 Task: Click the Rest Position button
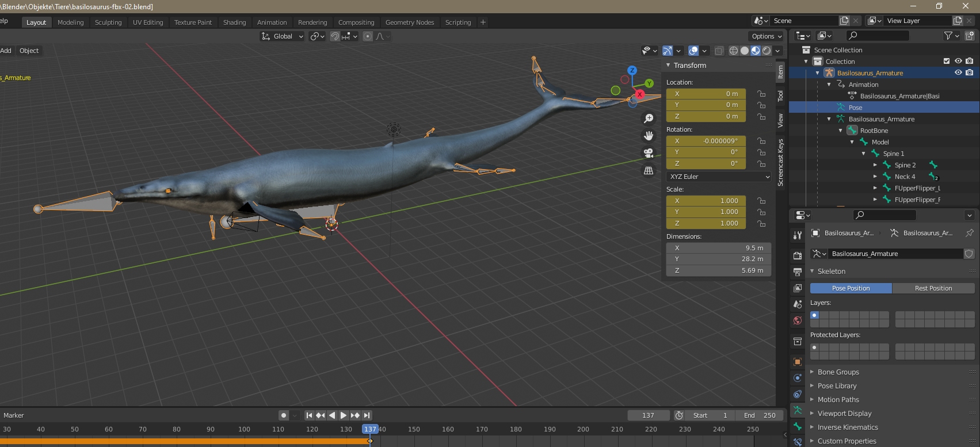coord(933,288)
